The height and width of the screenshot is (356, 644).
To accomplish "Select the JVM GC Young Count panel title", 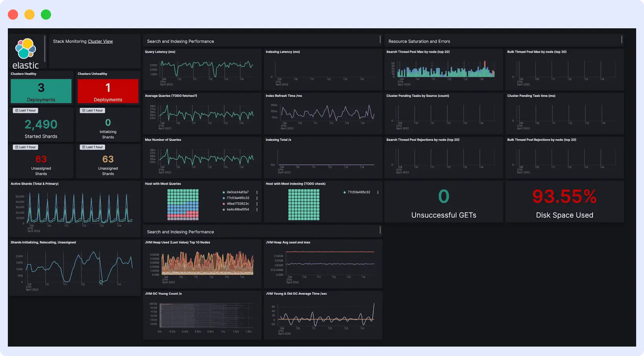I will (163, 293).
